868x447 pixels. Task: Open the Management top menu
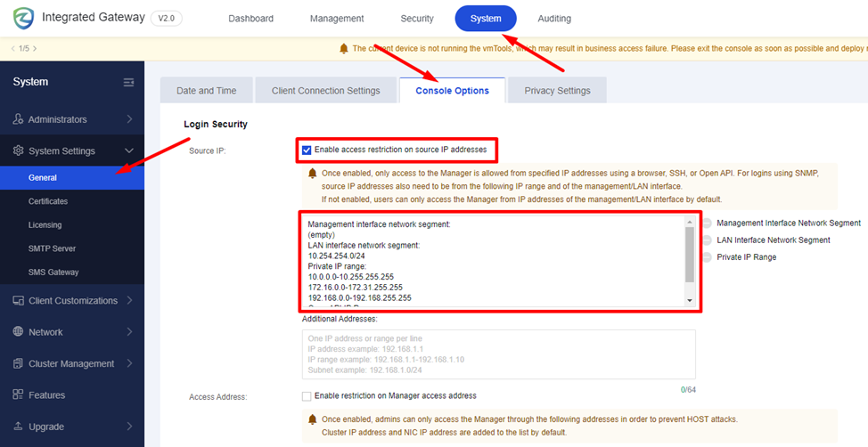337,19
